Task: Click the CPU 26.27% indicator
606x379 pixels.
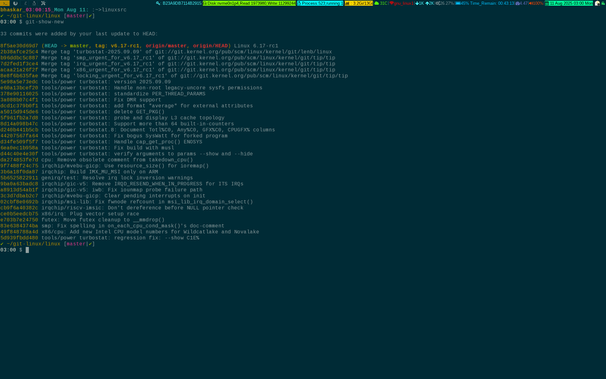Action: [x=444, y=3]
